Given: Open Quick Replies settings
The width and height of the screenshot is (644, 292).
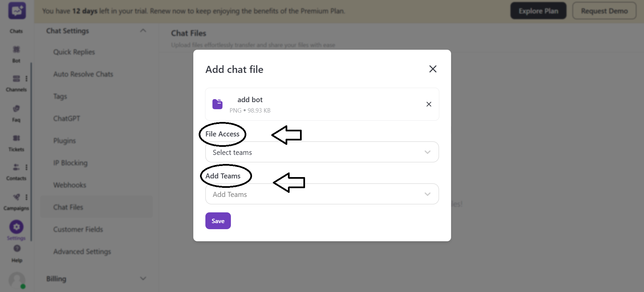Looking at the screenshot, I should (x=74, y=52).
